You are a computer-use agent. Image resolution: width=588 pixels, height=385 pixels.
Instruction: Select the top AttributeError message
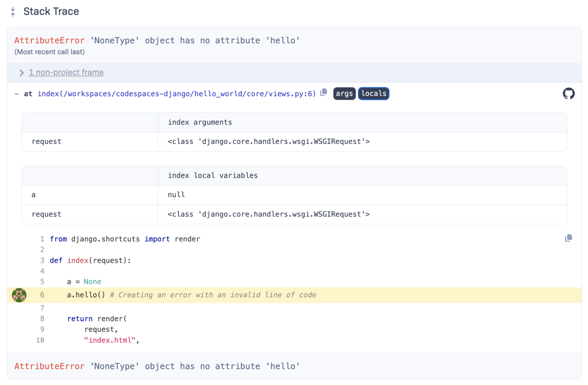157,41
